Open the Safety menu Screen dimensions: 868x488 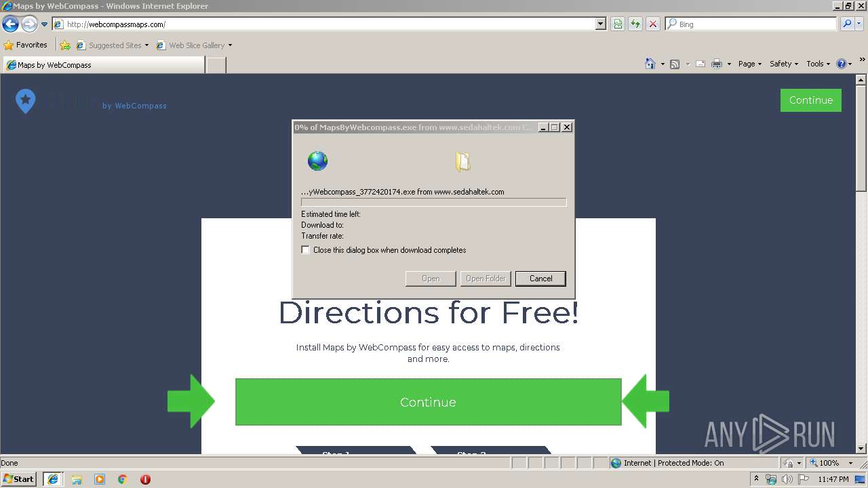tap(784, 64)
